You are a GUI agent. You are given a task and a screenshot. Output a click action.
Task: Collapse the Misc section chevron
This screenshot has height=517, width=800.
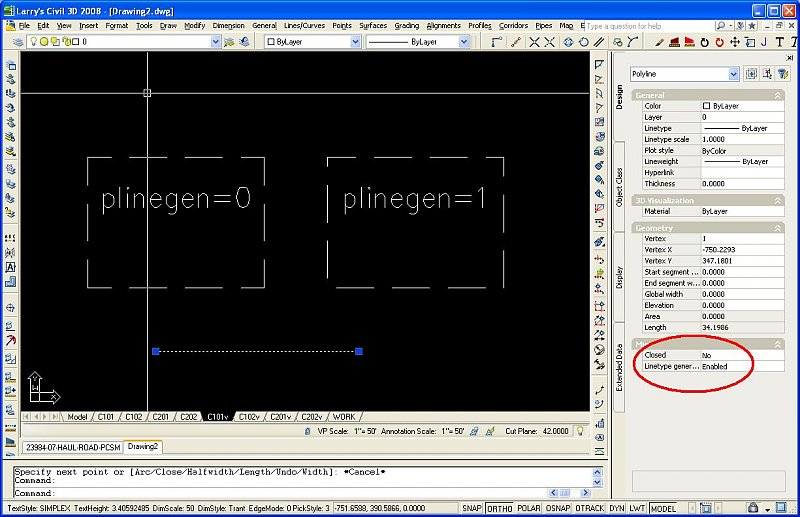click(778, 344)
